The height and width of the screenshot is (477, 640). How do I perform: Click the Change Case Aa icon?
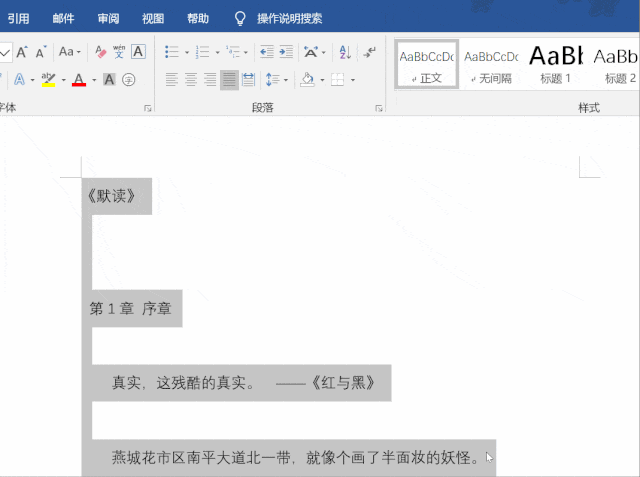[67, 52]
